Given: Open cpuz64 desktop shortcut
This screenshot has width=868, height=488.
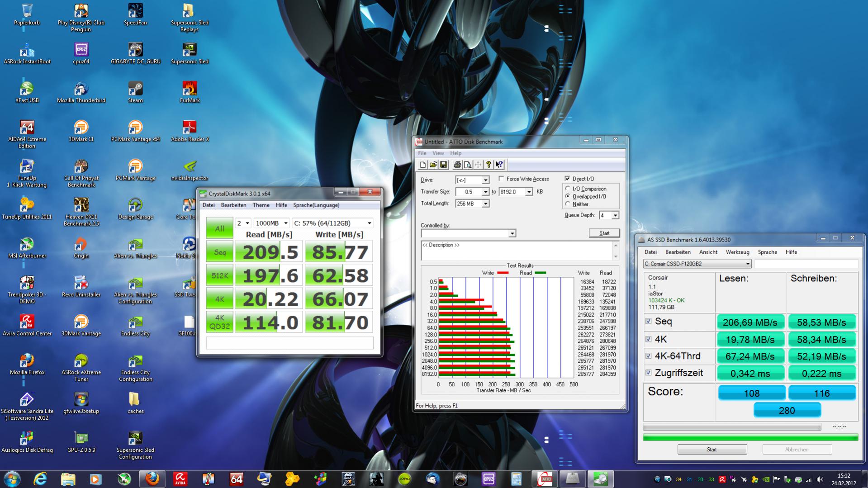Looking at the screenshot, I should click(81, 53).
